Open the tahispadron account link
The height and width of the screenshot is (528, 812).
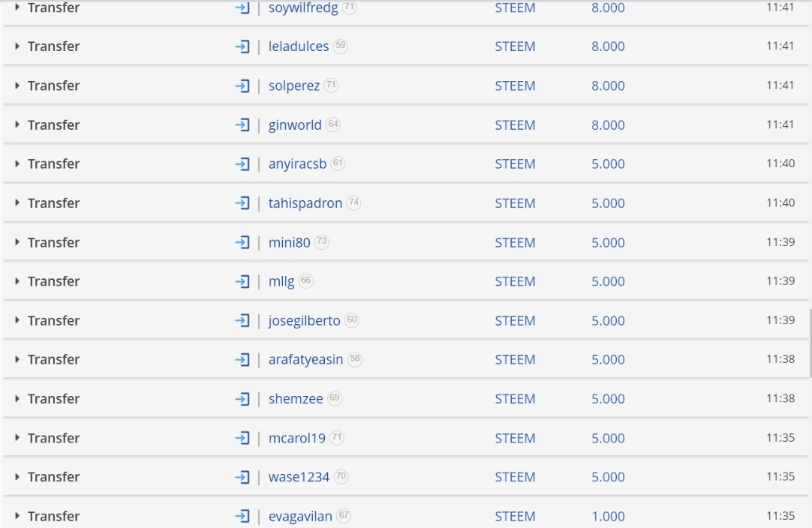[x=305, y=203]
